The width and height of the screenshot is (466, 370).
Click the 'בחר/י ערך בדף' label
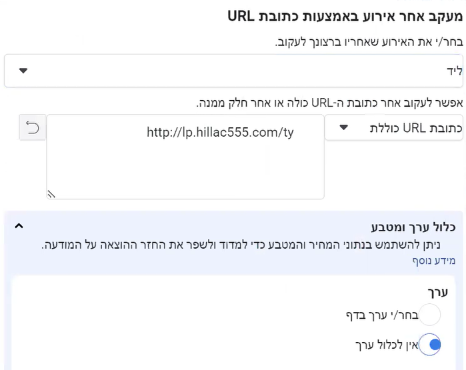tap(382, 315)
